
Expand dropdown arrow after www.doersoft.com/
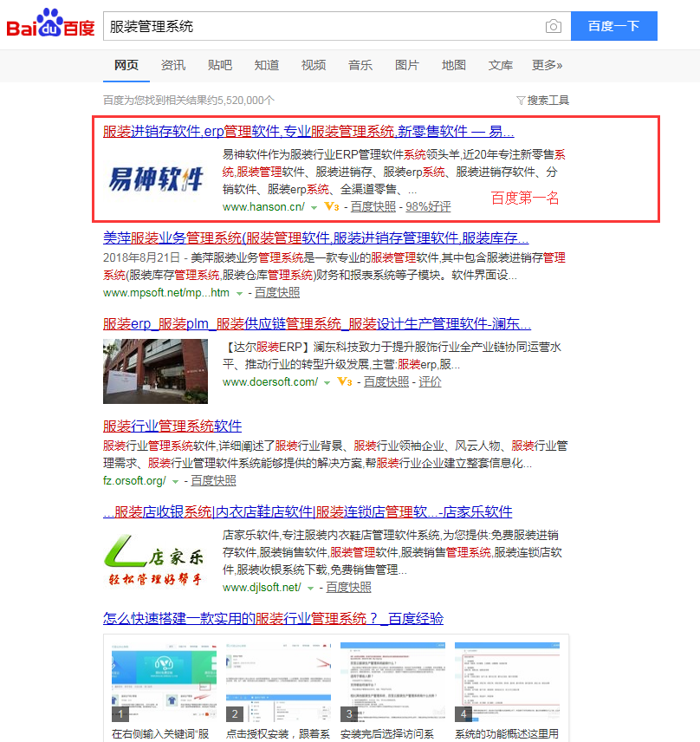coord(327,383)
